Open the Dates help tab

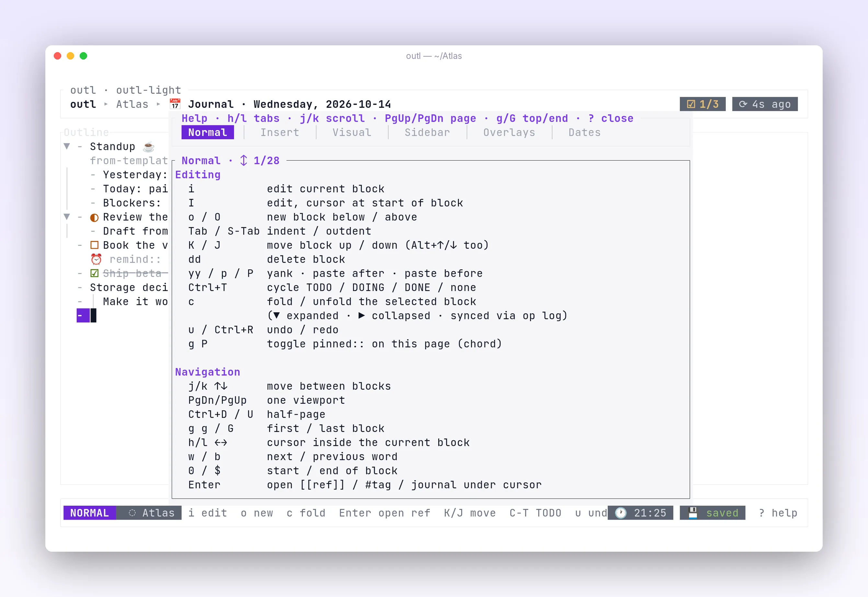pos(585,132)
